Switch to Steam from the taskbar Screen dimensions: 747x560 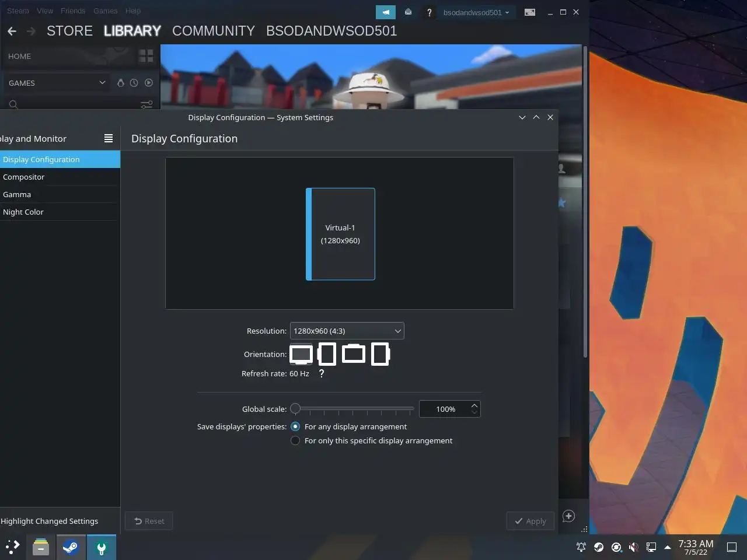(x=71, y=547)
